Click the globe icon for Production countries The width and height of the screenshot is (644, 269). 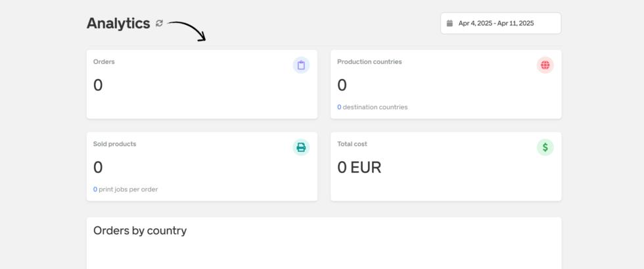click(x=545, y=65)
